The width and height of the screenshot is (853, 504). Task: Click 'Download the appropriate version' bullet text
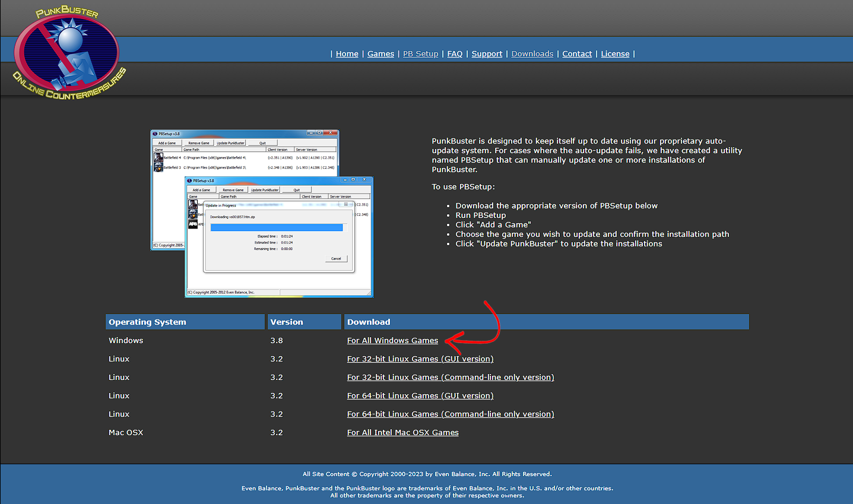557,206
